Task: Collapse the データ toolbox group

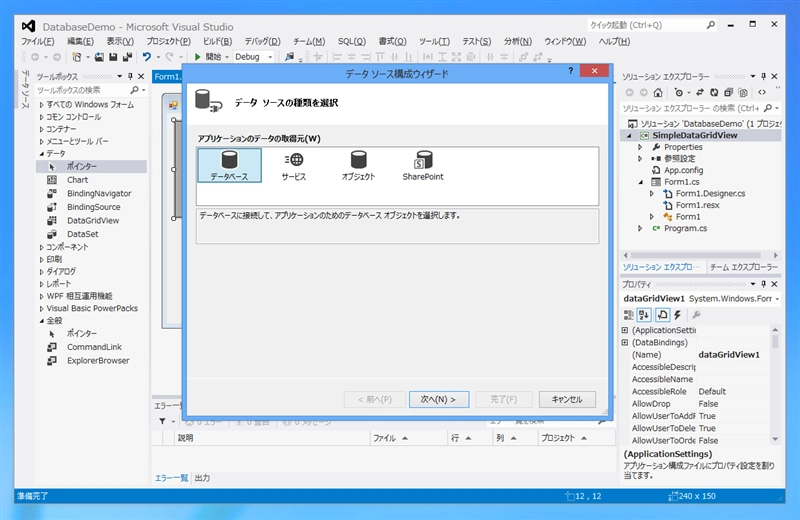Action: pos(41,154)
